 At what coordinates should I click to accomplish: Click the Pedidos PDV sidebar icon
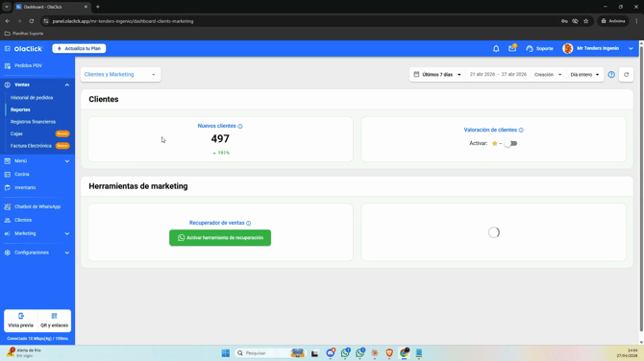[x=8, y=65]
